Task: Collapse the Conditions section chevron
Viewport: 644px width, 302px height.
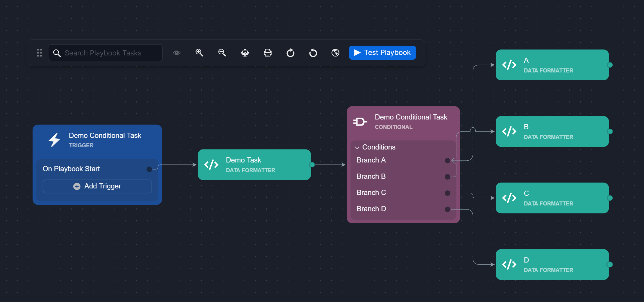Action: point(357,147)
